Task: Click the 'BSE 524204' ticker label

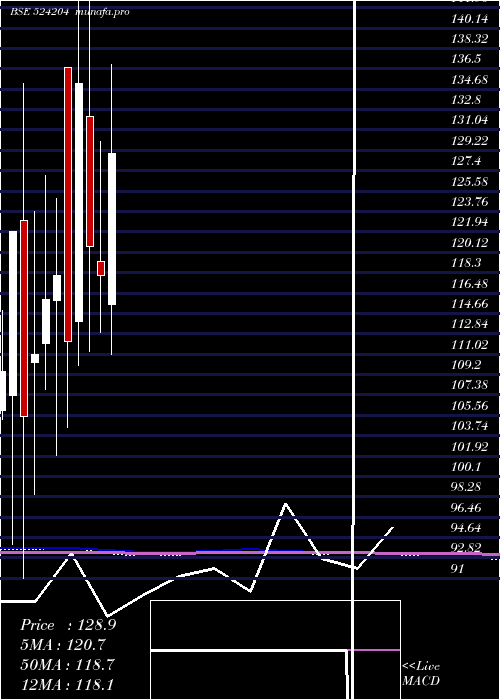Action: (39, 12)
